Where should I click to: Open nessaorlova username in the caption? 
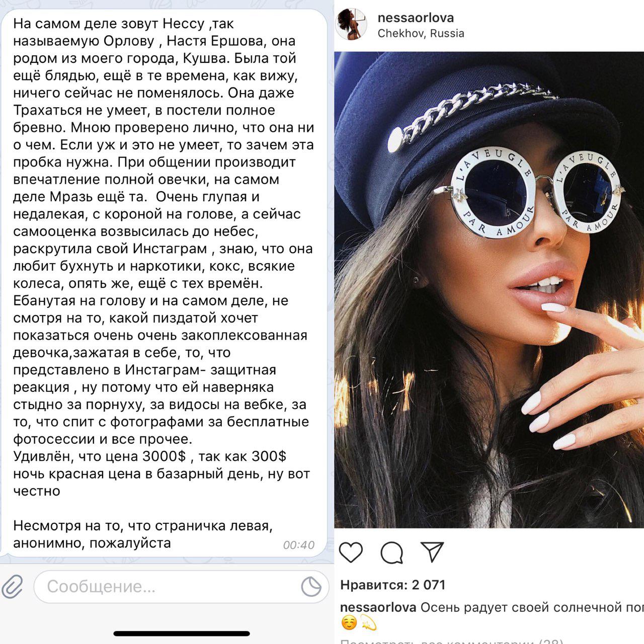(378, 607)
